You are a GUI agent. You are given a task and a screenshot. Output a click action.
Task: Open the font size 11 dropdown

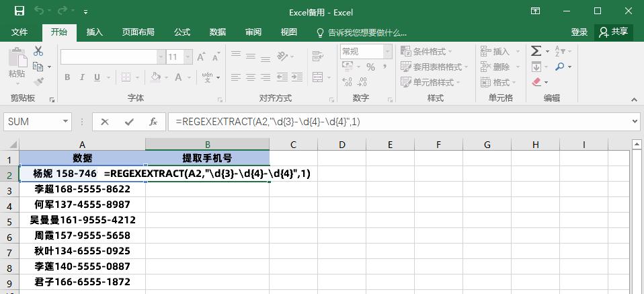pyautogui.click(x=188, y=57)
